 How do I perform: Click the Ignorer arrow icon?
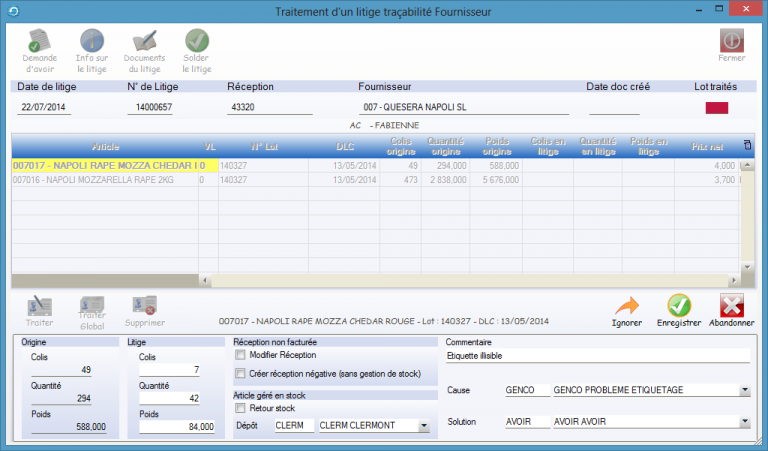click(627, 304)
